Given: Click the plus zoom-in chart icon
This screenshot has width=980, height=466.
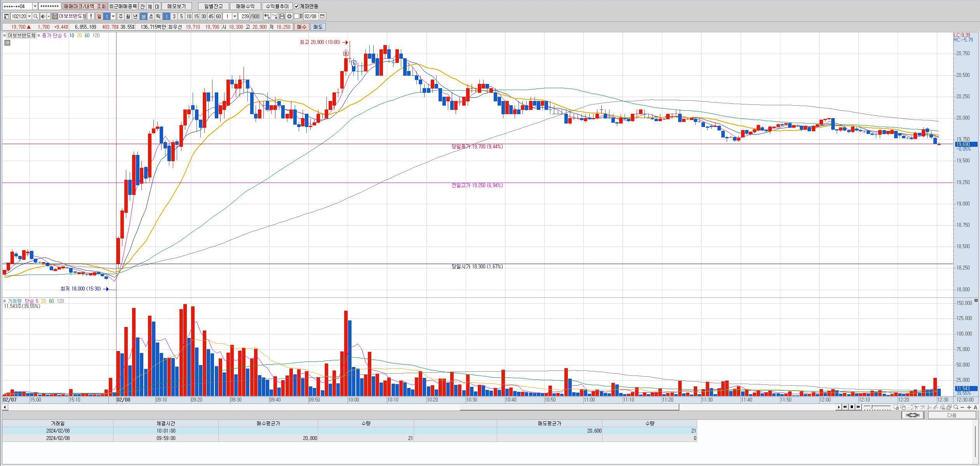Looking at the screenshot, I should 969,407.
